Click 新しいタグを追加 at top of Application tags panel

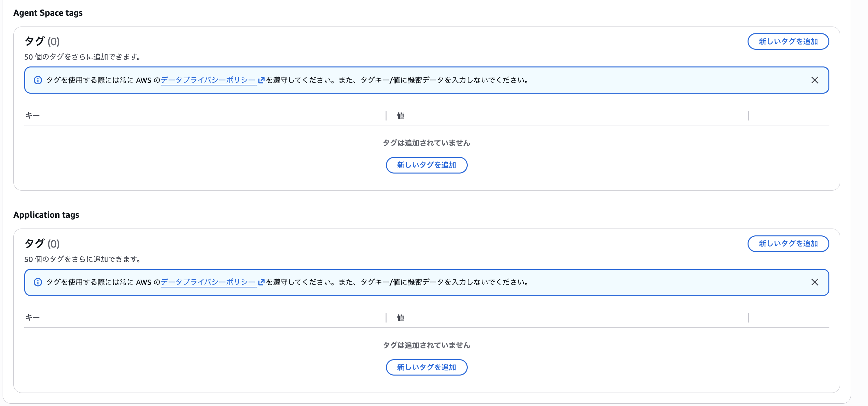coord(788,244)
